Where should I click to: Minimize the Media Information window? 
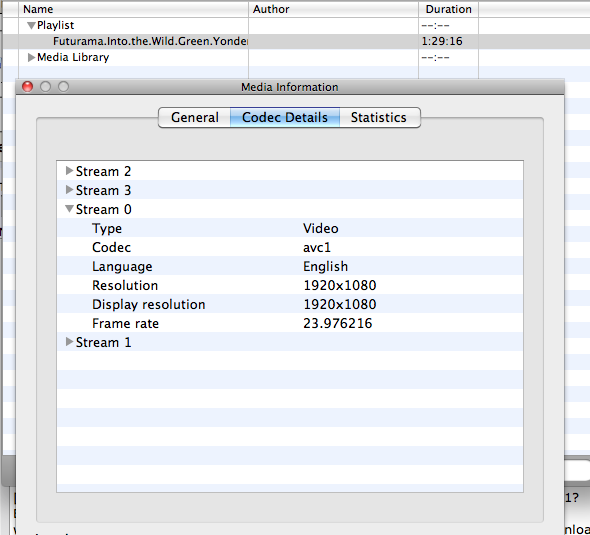coord(46,87)
